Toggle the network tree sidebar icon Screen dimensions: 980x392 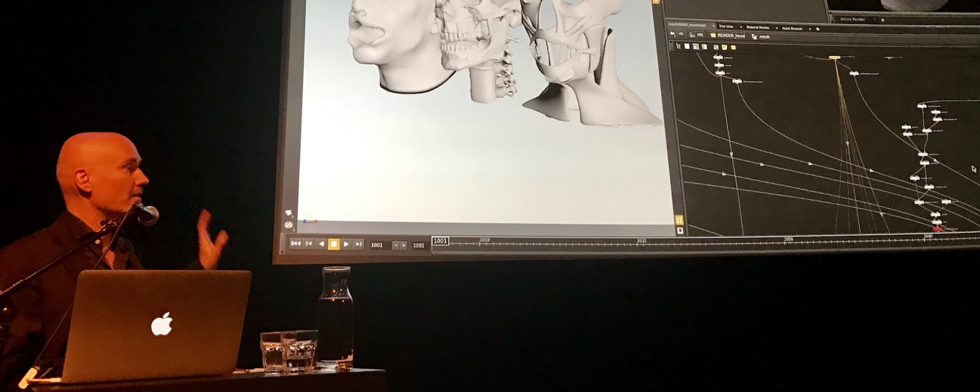tap(678, 46)
